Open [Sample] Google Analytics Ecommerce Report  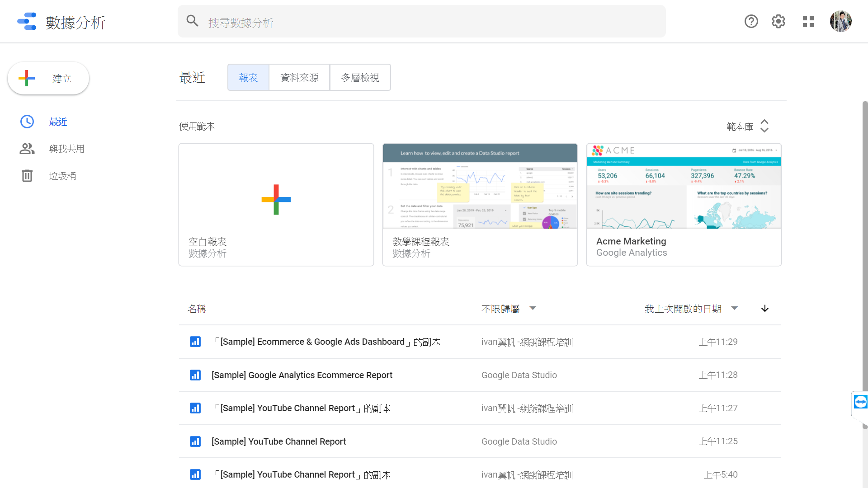point(480,375)
